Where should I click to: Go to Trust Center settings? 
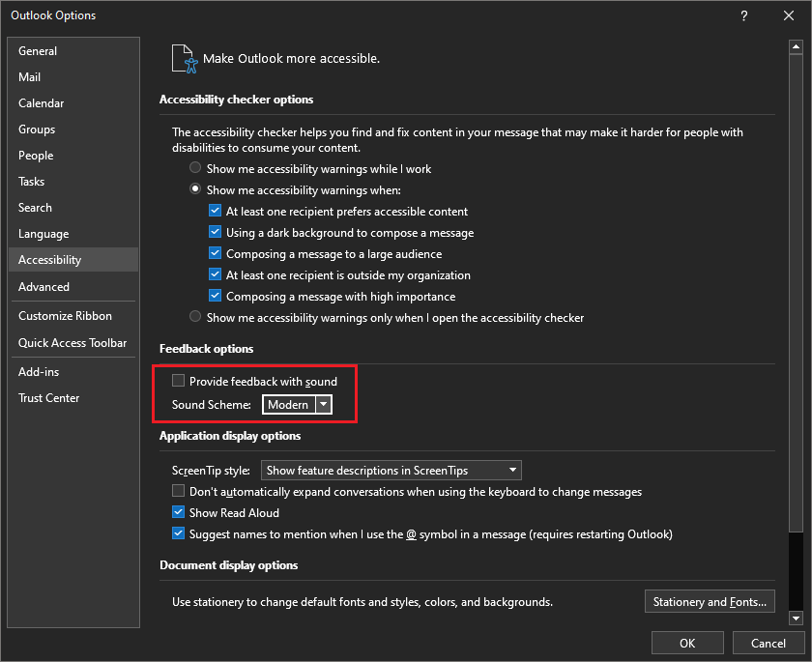pyautogui.click(x=49, y=398)
